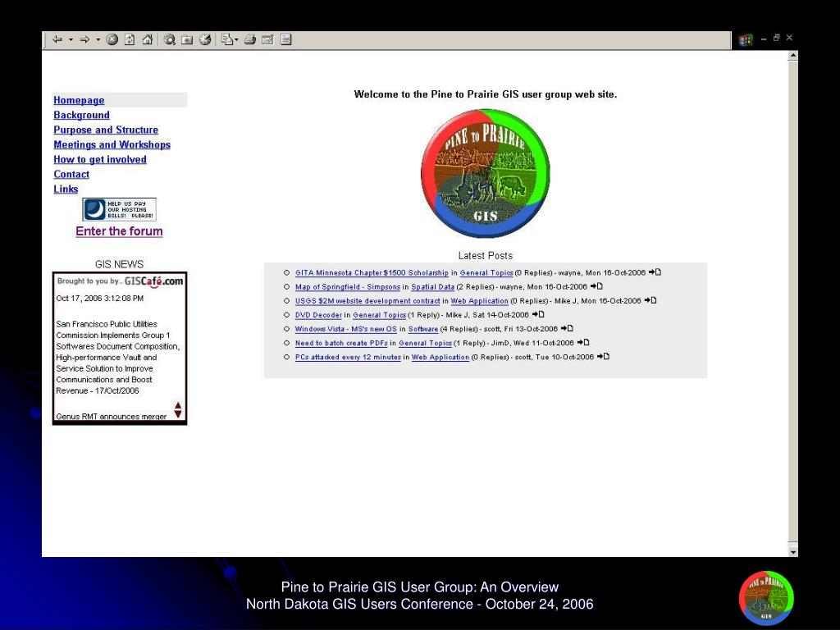Open the Forward history dropdown arrow
Viewport: 840px width, 630px height.
98,39
